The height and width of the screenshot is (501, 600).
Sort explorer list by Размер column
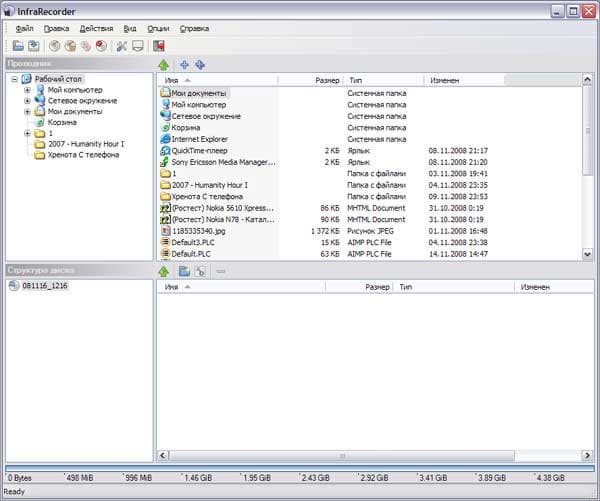[x=311, y=80]
